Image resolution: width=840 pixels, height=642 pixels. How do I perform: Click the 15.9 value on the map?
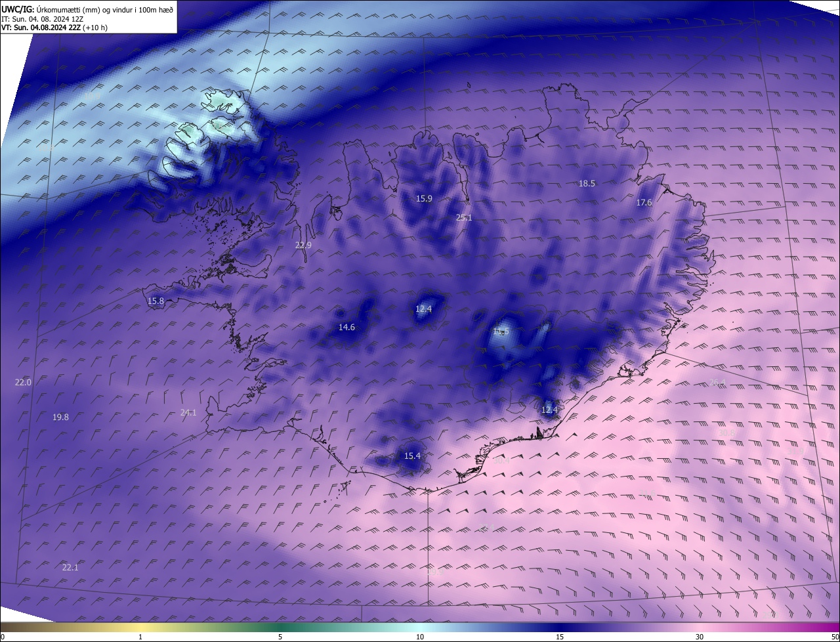(425, 198)
